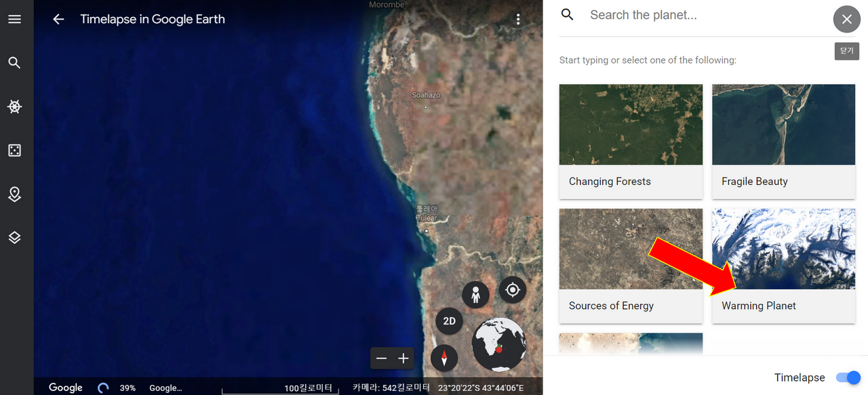Viewport: 868px width, 395px height.
Task: Focus the Search the planet field
Action: coord(705,15)
